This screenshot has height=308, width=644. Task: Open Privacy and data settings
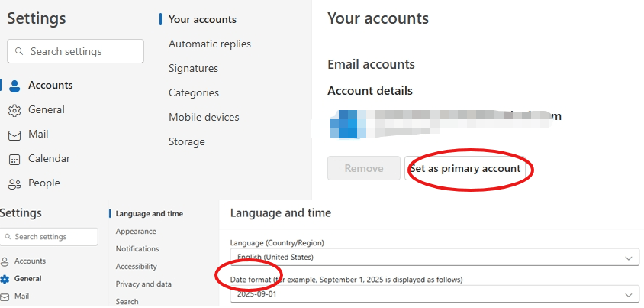143,284
